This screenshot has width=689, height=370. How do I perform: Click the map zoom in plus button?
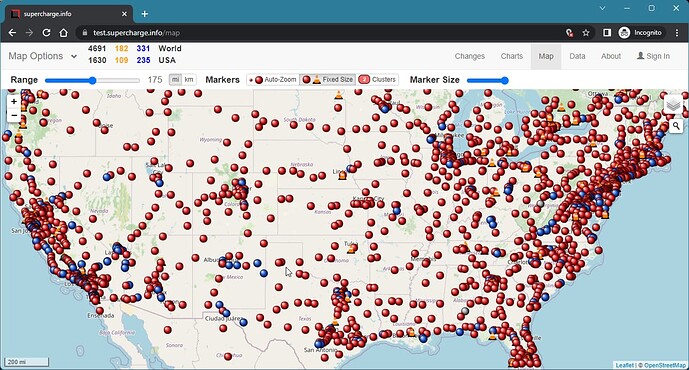(x=14, y=101)
